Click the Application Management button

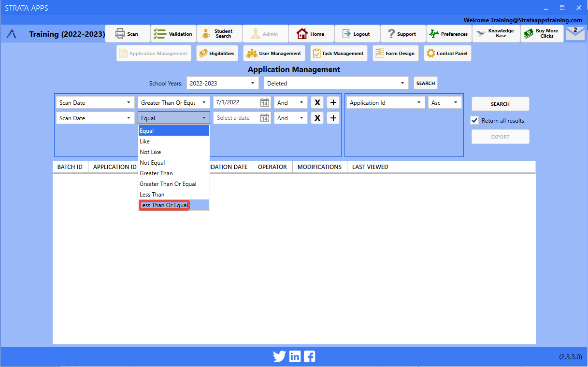[x=154, y=54]
